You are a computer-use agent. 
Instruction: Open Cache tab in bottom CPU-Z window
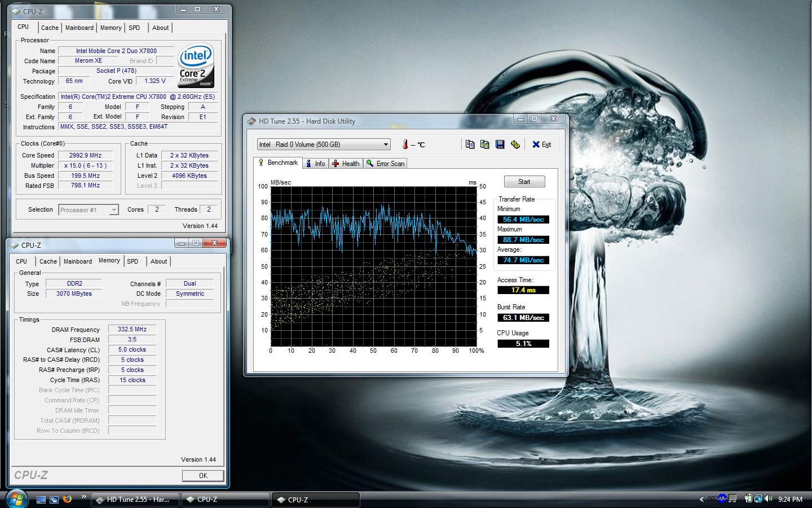(x=48, y=261)
